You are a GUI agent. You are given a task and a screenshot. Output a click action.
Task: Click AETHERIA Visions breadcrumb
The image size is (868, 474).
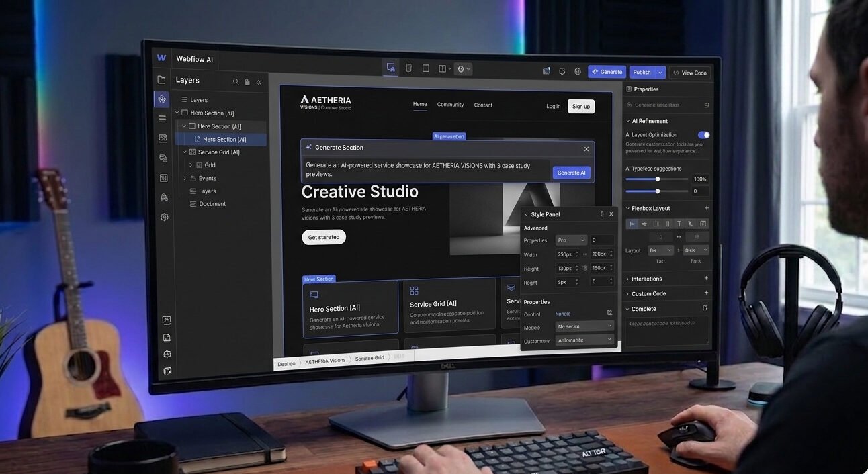coord(325,361)
